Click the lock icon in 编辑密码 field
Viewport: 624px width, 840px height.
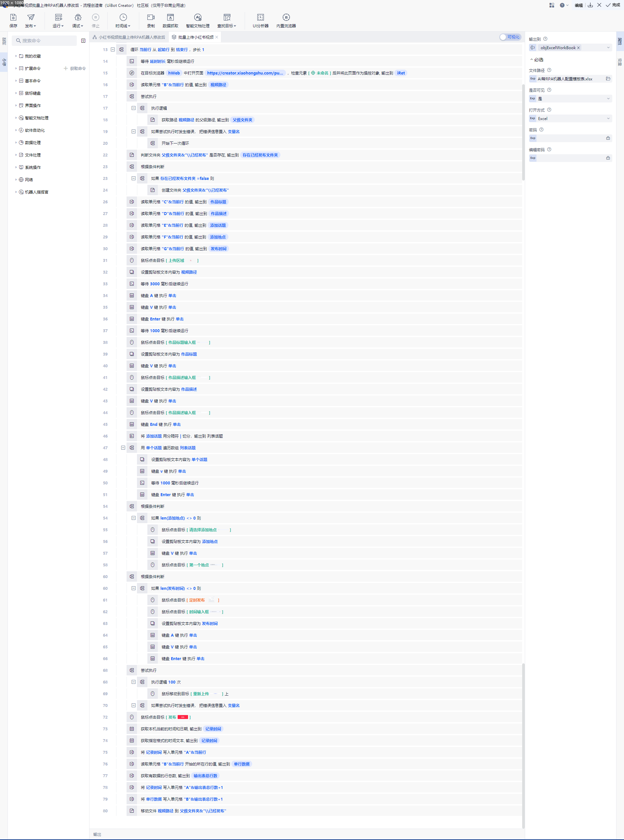point(608,158)
